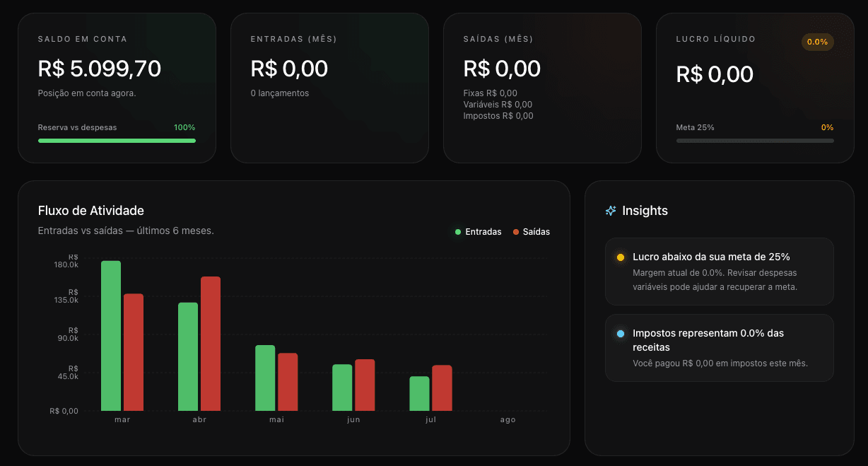Click the red July expenses bar
Viewport: 868px width, 466px height.
pyautogui.click(x=442, y=388)
